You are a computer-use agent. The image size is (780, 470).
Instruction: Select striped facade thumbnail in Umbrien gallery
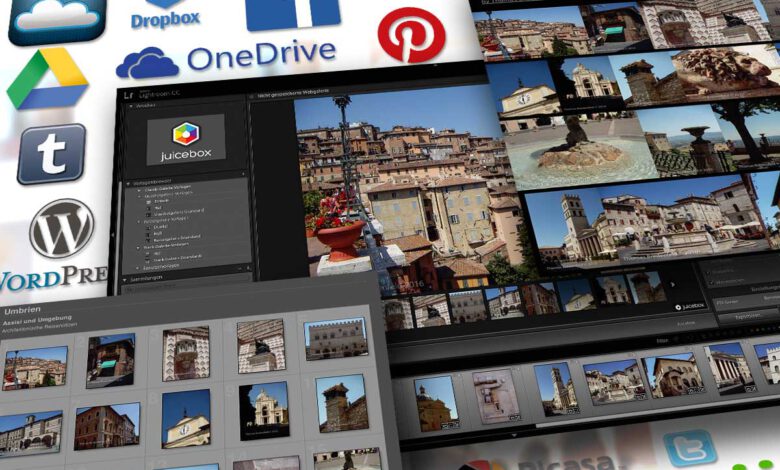(186, 353)
